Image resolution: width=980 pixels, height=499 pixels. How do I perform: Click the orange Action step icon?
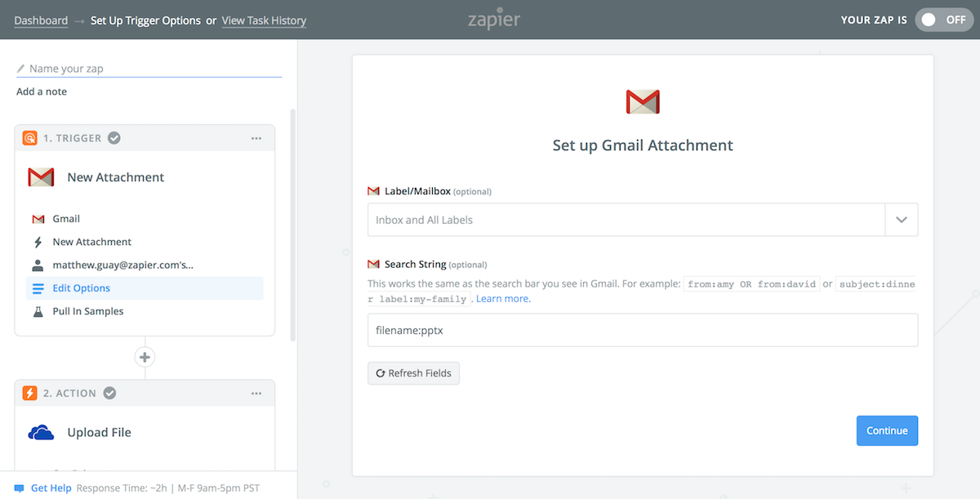coord(29,393)
